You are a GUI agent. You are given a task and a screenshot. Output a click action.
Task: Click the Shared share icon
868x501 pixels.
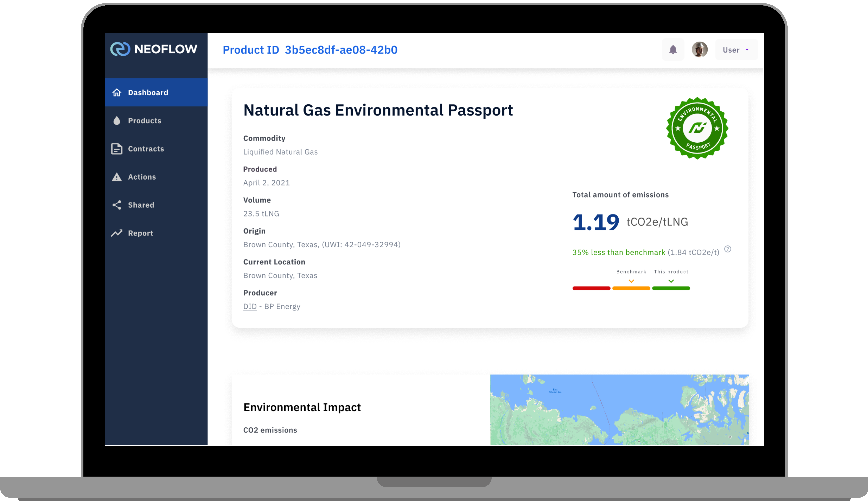point(117,205)
